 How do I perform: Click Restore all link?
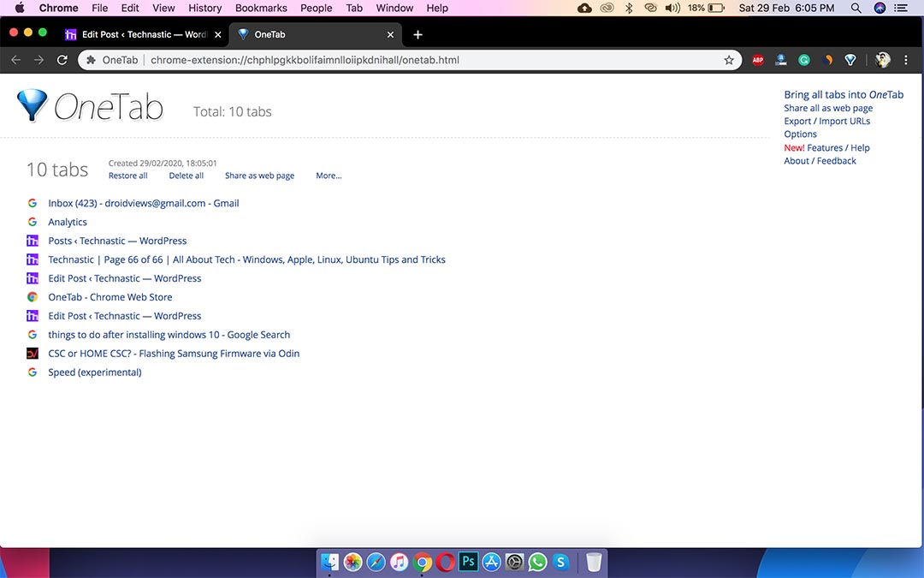tap(127, 176)
